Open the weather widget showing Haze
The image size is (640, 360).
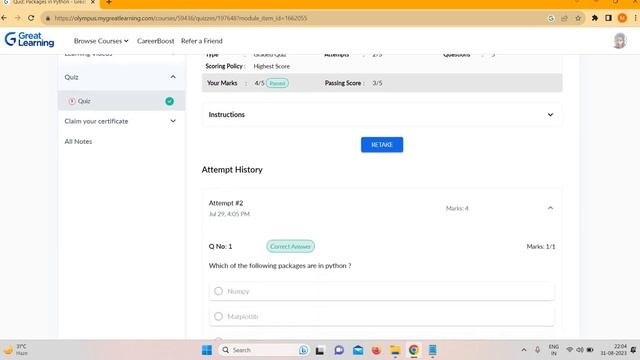point(16,350)
